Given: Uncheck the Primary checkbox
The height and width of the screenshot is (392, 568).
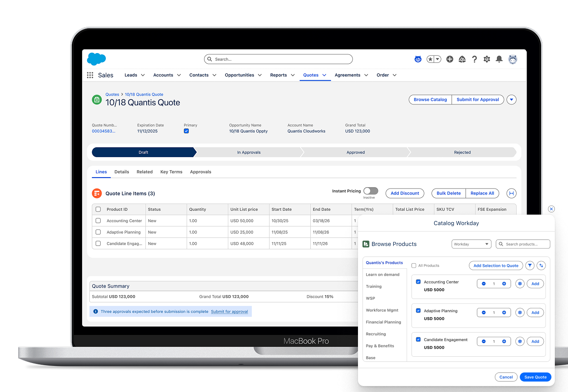Looking at the screenshot, I should pyautogui.click(x=186, y=131).
